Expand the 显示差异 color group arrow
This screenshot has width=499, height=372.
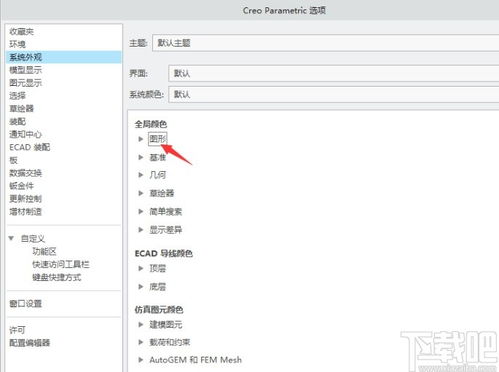(x=141, y=230)
